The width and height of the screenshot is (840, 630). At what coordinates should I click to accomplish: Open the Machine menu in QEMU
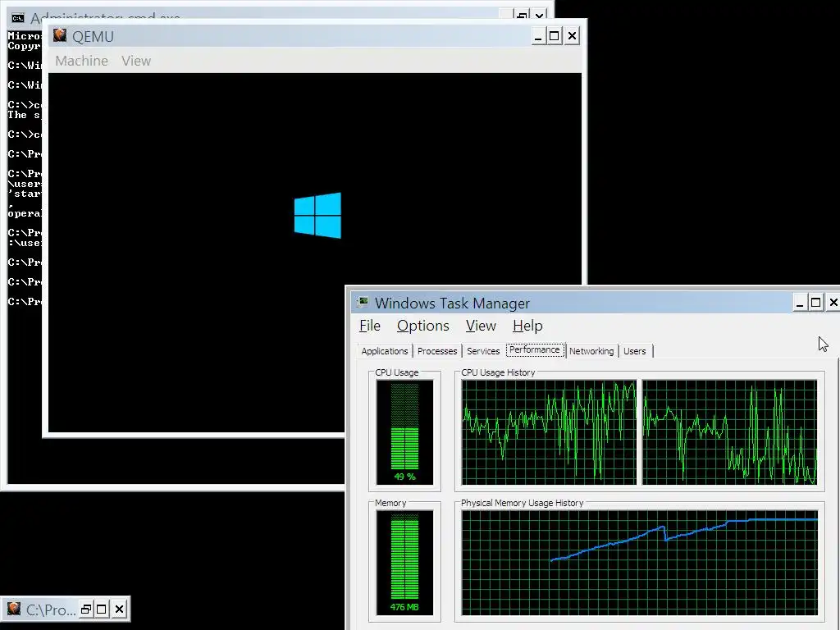81,61
